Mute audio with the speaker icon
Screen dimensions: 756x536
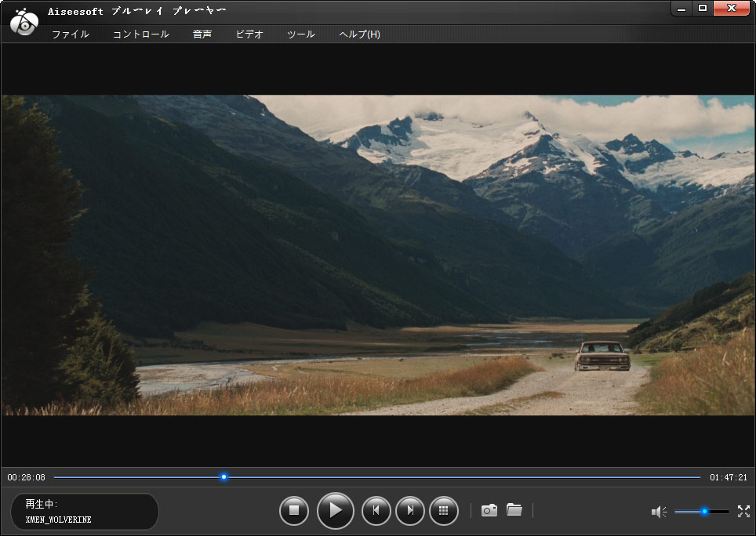[659, 512]
